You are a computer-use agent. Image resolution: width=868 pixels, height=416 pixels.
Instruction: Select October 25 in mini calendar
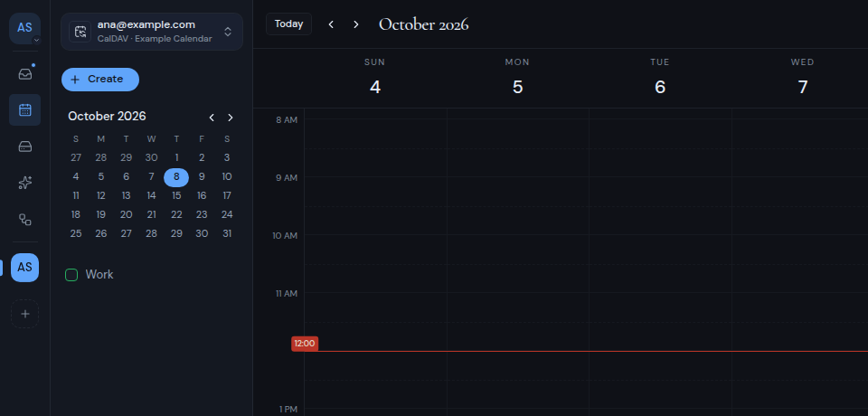[x=76, y=233]
